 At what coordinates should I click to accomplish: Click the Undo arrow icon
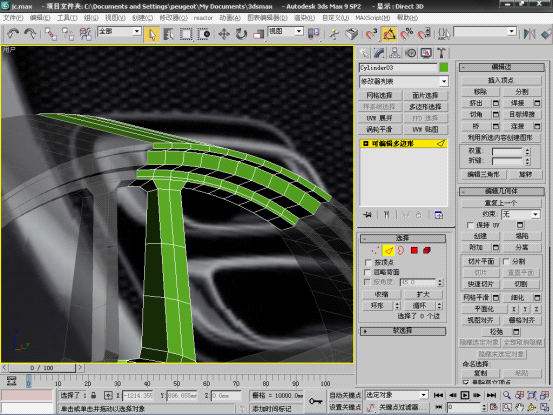click(13, 34)
